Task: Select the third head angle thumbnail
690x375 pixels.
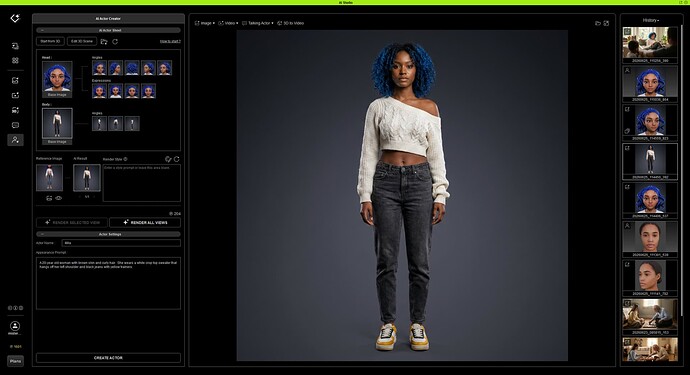Action: pos(132,68)
